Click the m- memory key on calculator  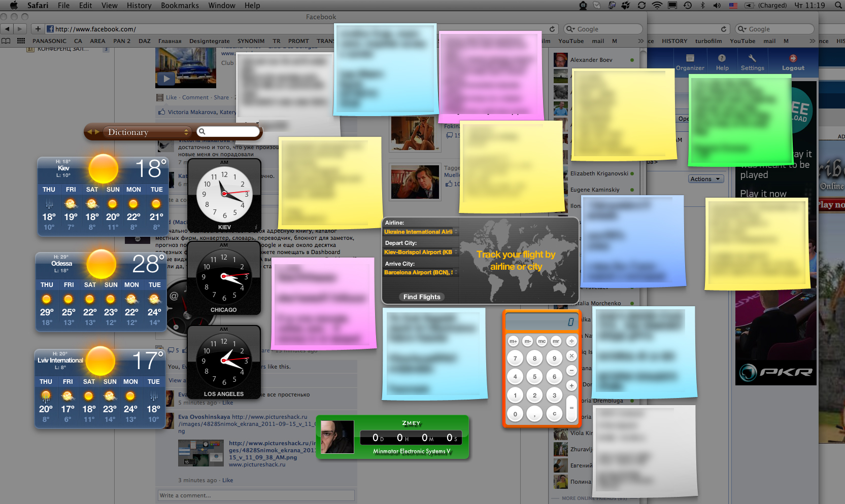pos(528,341)
